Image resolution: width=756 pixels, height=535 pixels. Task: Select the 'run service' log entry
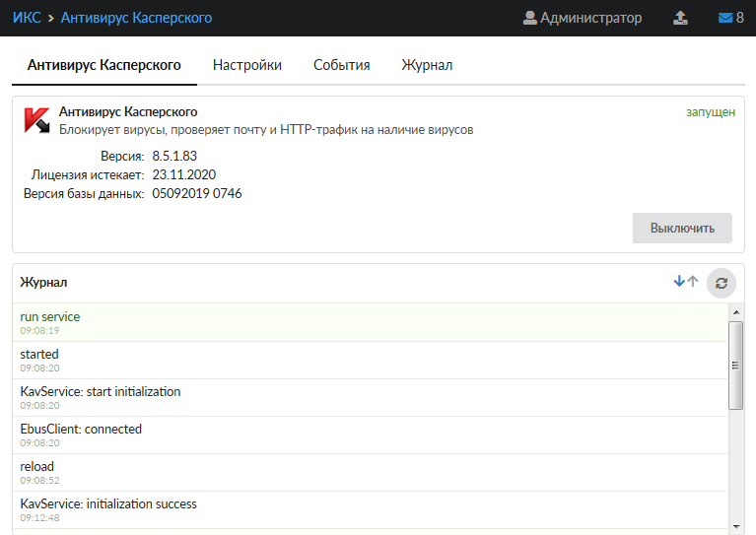coord(371,322)
